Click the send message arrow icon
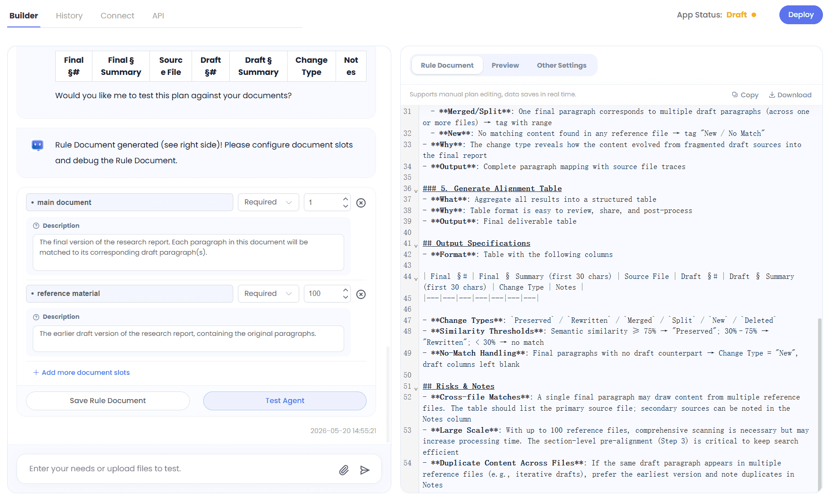 coord(365,470)
